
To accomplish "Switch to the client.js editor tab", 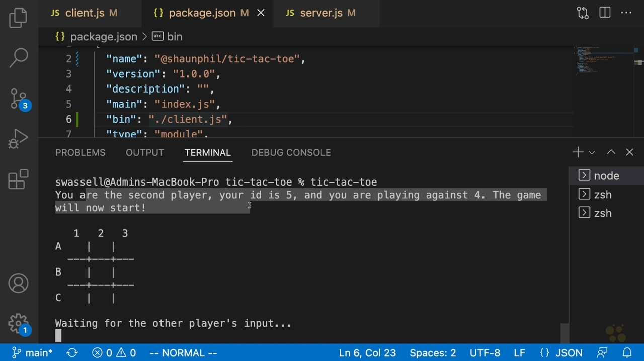I will 84,13.
